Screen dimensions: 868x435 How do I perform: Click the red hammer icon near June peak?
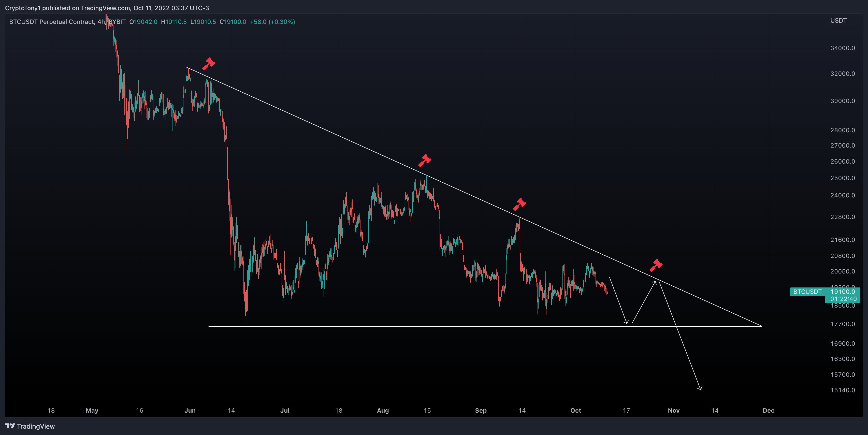point(209,64)
